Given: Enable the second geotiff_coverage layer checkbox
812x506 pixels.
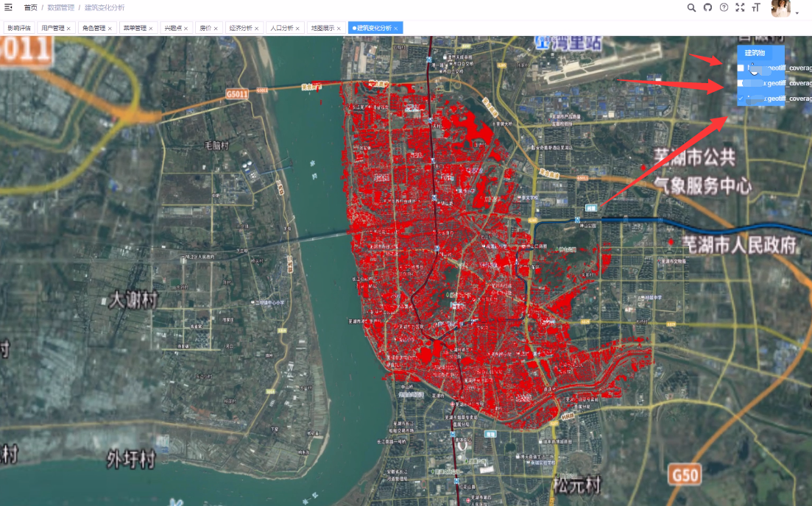Looking at the screenshot, I should [741, 83].
